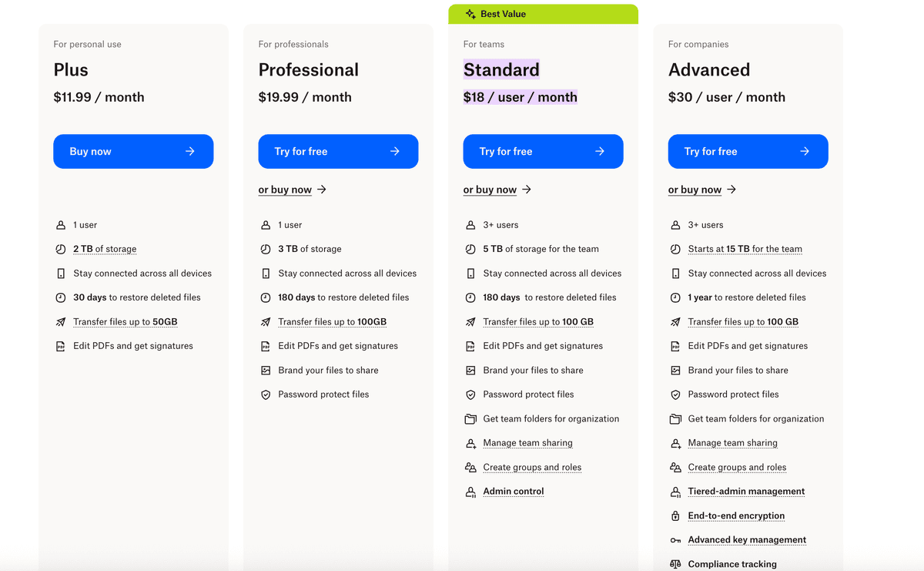Screen dimensions: 924x571
Task: Click the PDF icon in Plus plan
Action: pyautogui.click(x=61, y=346)
